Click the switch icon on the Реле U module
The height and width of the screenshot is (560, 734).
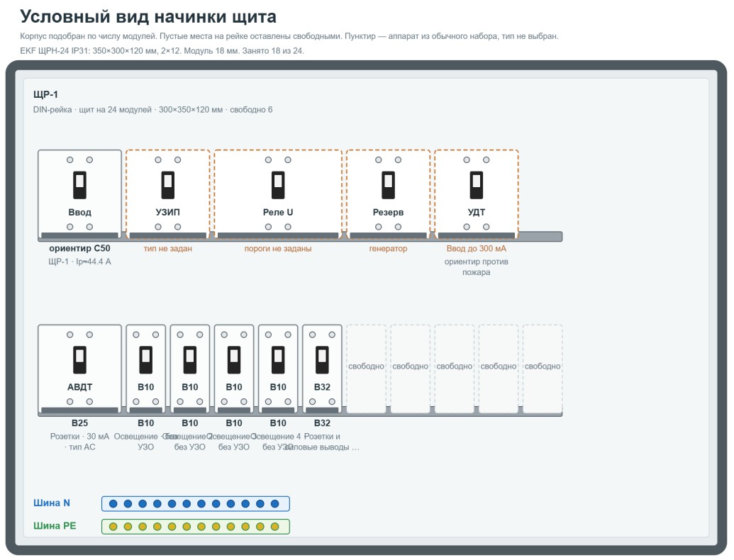coord(278,185)
